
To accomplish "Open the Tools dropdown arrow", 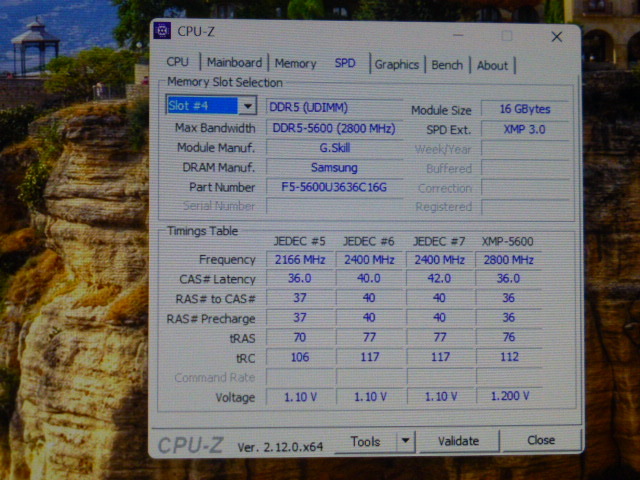I will [405, 441].
